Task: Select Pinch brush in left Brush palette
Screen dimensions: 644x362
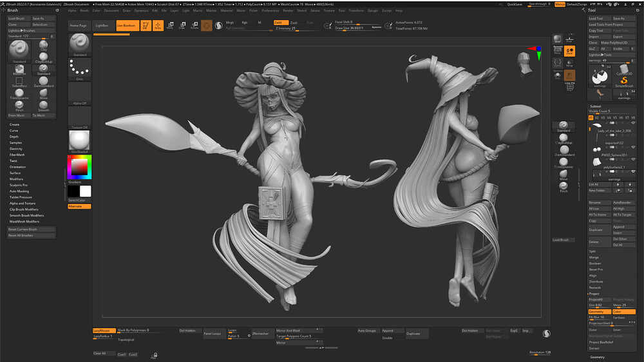Action: (x=19, y=106)
